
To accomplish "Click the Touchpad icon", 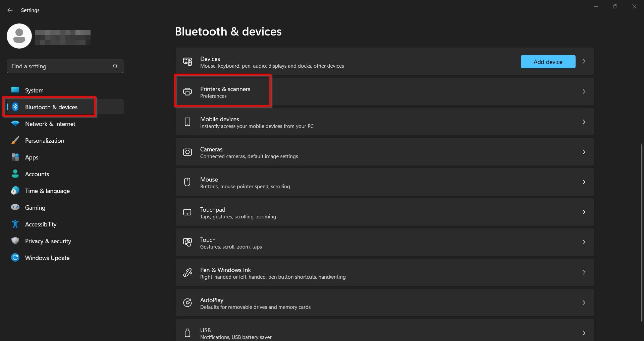I will pyautogui.click(x=187, y=212).
